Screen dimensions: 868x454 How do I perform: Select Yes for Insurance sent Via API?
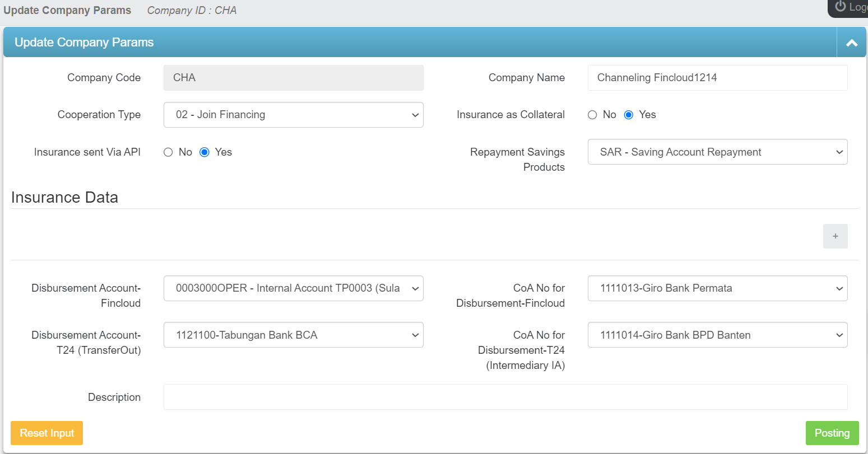(x=205, y=152)
